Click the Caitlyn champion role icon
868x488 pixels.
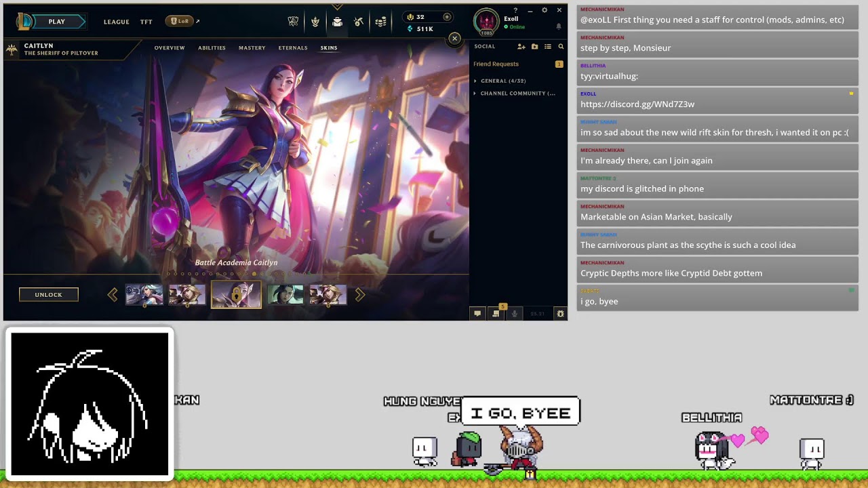(x=12, y=49)
